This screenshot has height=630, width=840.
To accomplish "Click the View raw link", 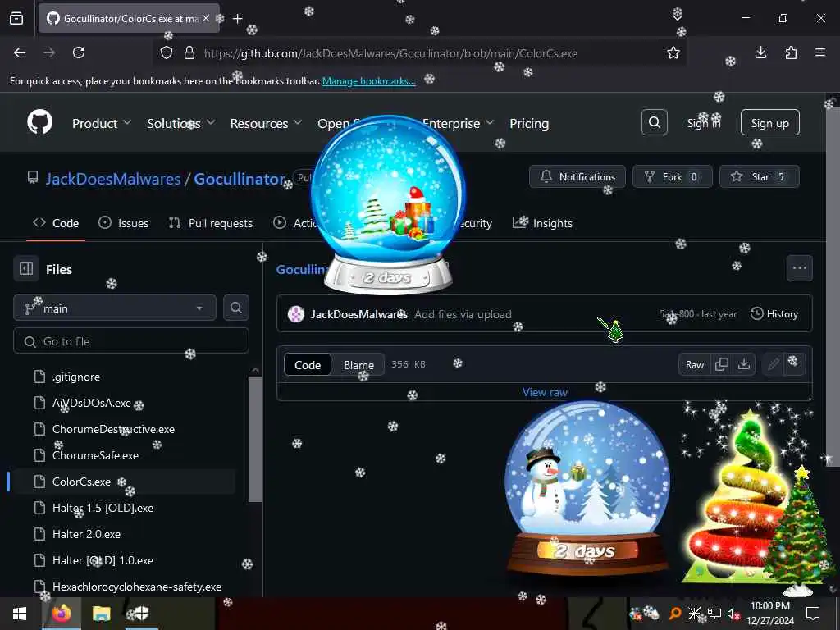I will tap(545, 392).
